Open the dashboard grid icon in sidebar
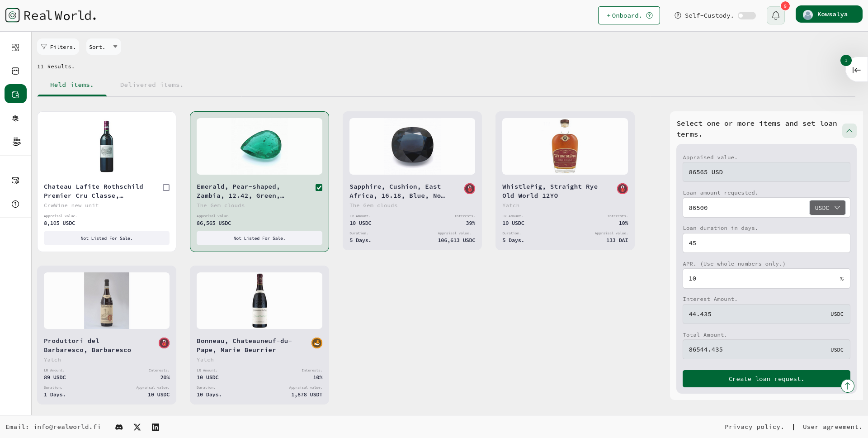This screenshot has height=438, width=868. click(x=15, y=48)
